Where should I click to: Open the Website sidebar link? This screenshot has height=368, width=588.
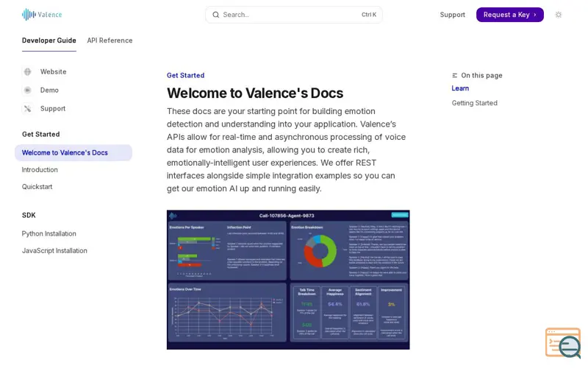click(x=53, y=71)
